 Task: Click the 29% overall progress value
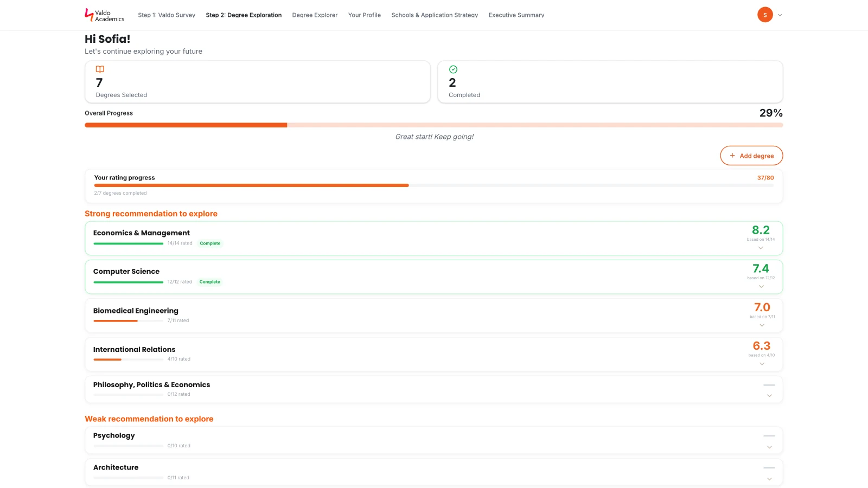[x=771, y=113]
